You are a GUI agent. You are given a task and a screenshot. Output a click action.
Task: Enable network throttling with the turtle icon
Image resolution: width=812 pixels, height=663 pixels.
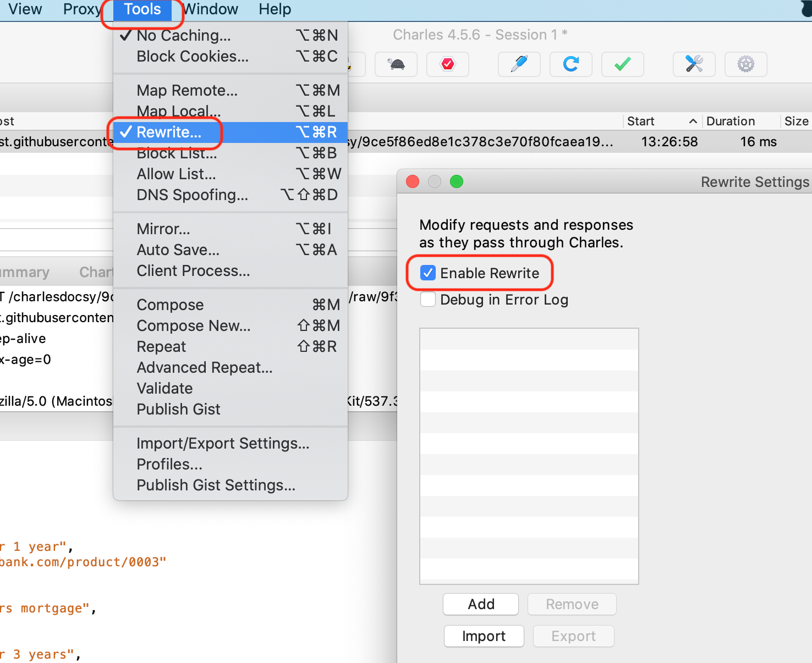click(x=396, y=64)
